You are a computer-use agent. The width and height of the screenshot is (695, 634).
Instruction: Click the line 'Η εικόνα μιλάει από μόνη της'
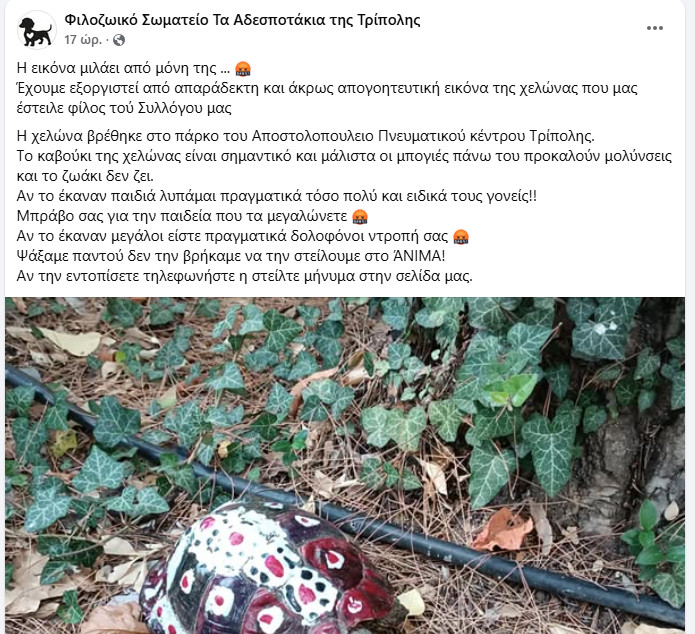tap(117, 68)
